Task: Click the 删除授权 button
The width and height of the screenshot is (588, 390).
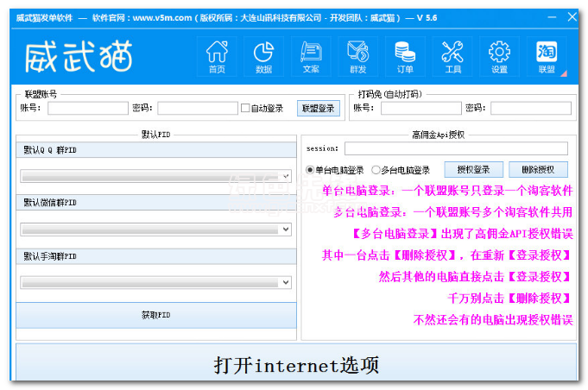Action: pyautogui.click(x=538, y=170)
